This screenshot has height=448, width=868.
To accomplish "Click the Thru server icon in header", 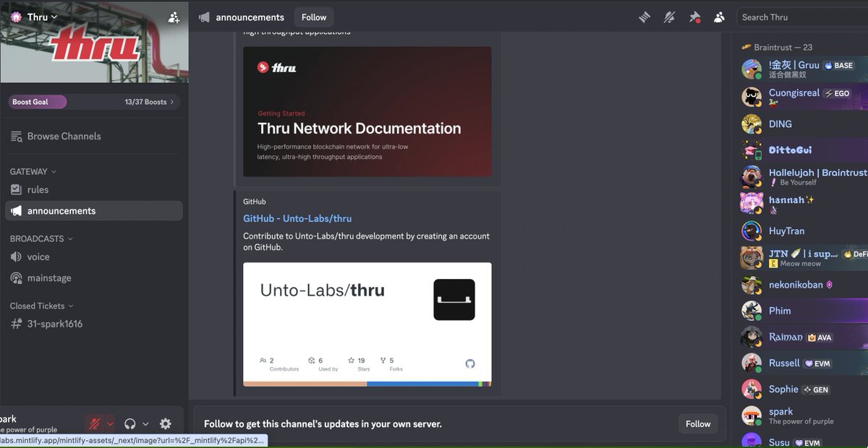I will pyautogui.click(x=16, y=17).
